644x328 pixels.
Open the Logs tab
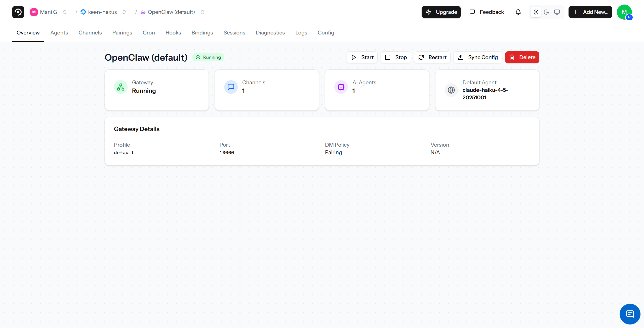301,33
